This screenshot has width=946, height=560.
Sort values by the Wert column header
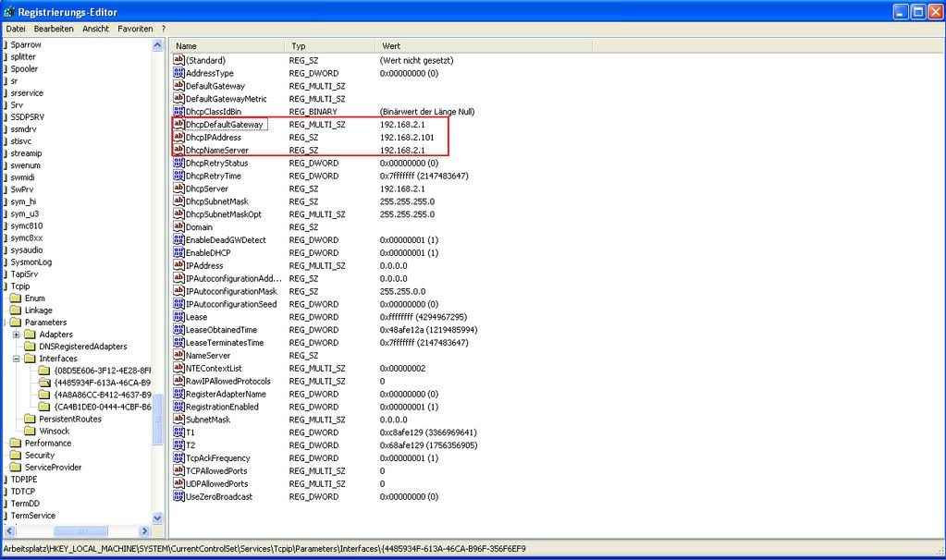(484, 46)
